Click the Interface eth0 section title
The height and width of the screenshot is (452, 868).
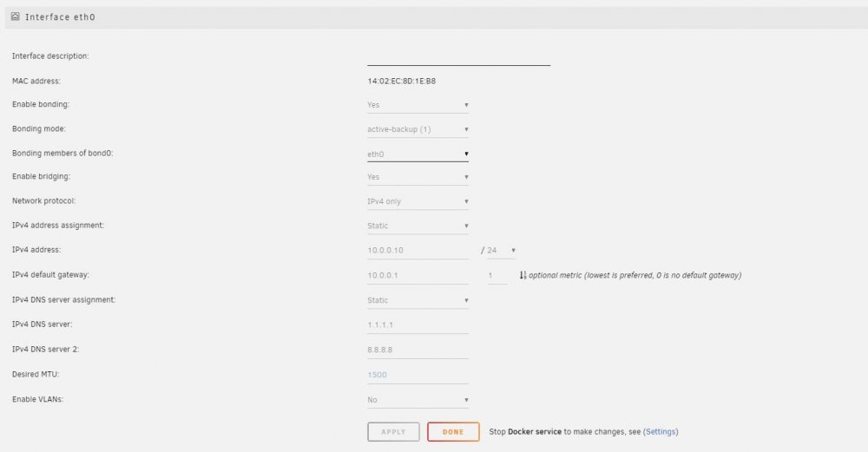61,17
